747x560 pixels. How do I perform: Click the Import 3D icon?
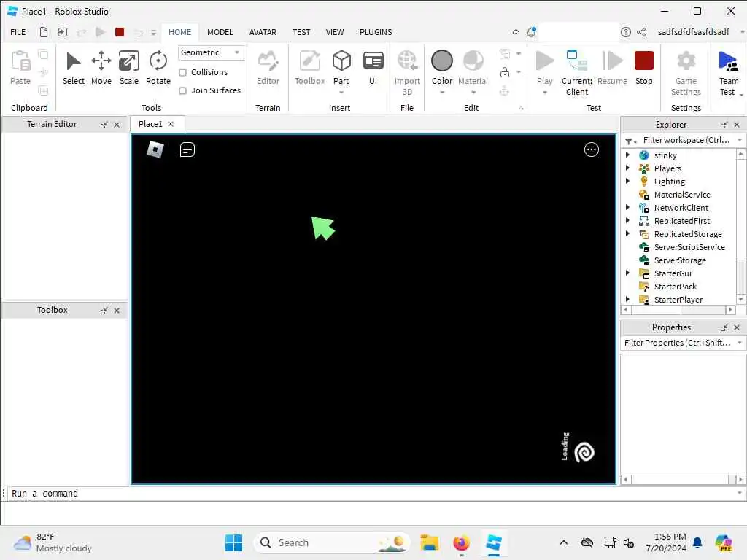point(407,61)
